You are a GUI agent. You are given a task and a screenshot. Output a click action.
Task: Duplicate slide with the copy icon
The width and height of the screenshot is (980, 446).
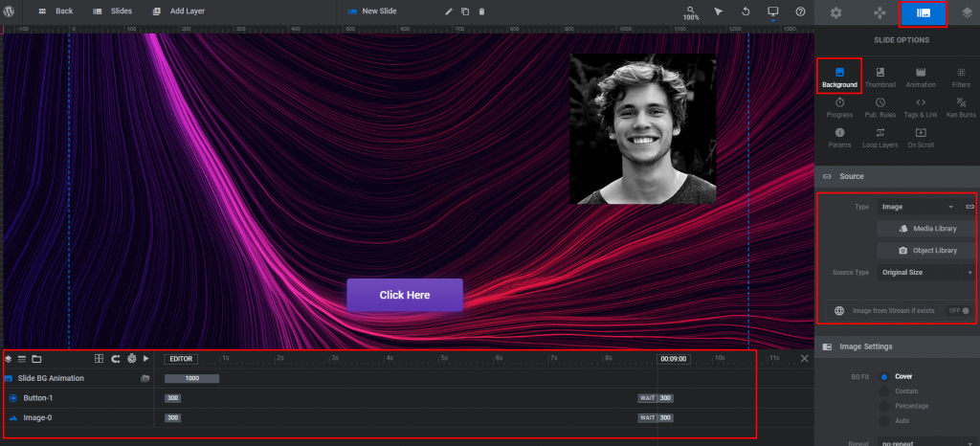point(465,11)
